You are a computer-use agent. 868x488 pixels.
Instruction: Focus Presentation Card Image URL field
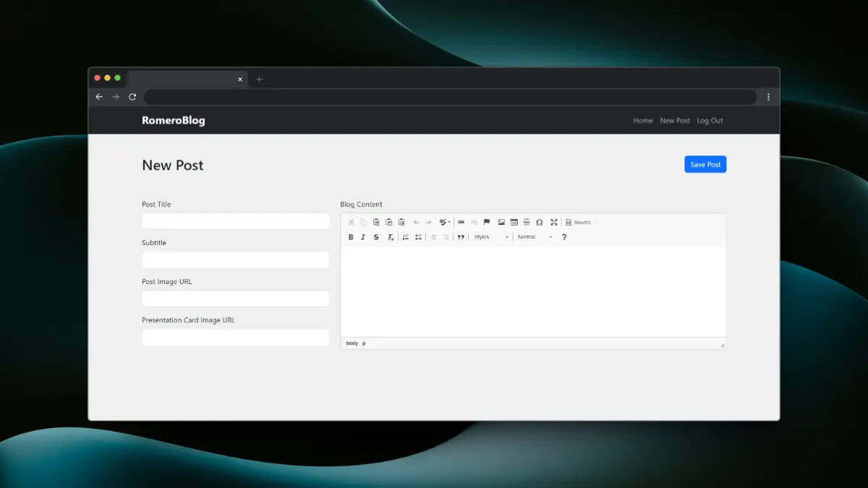tap(236, 337)
